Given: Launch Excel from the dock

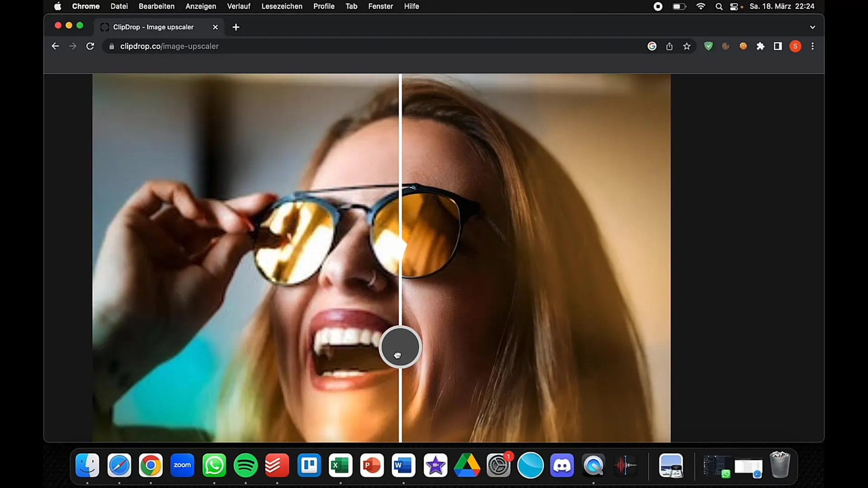Looking at the screenshot, I should click(340, 465).
